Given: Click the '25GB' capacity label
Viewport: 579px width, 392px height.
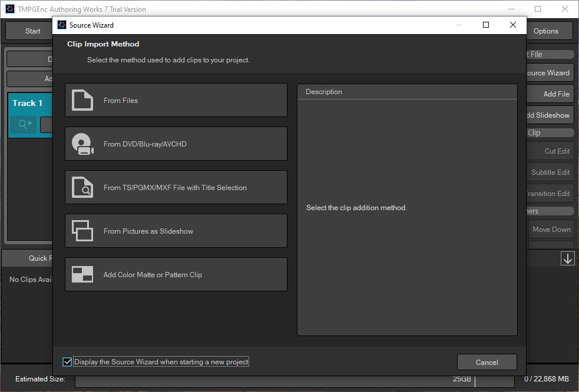Looking at the screenshot, I should pyautogui.click(x=462, y=378).
